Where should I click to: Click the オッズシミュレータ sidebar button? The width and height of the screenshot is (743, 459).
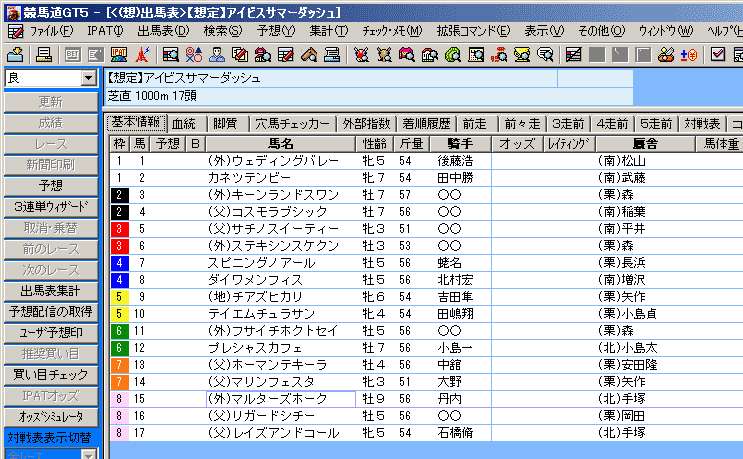click(x=49, y=415)
